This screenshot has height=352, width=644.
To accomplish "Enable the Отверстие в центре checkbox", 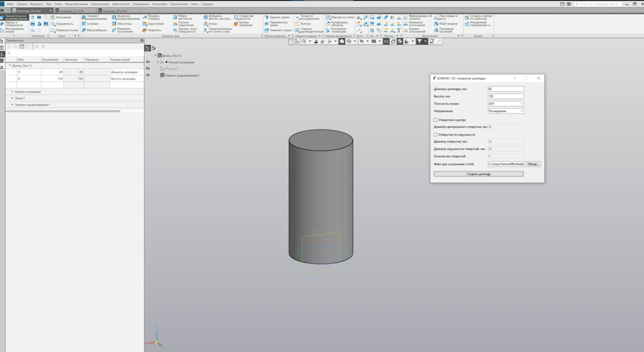I will click(435, 120).
